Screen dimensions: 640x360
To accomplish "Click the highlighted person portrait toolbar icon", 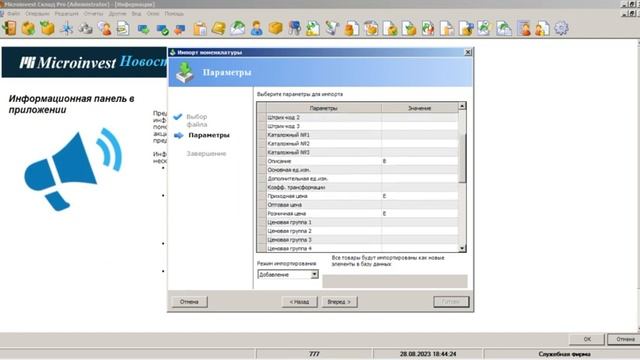I will point(524,28).
